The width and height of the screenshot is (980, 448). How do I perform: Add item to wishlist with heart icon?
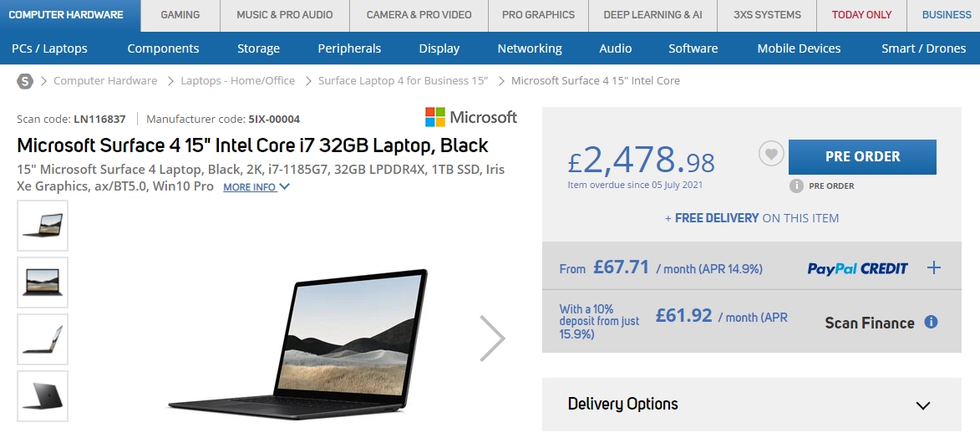tap(771, 153)
